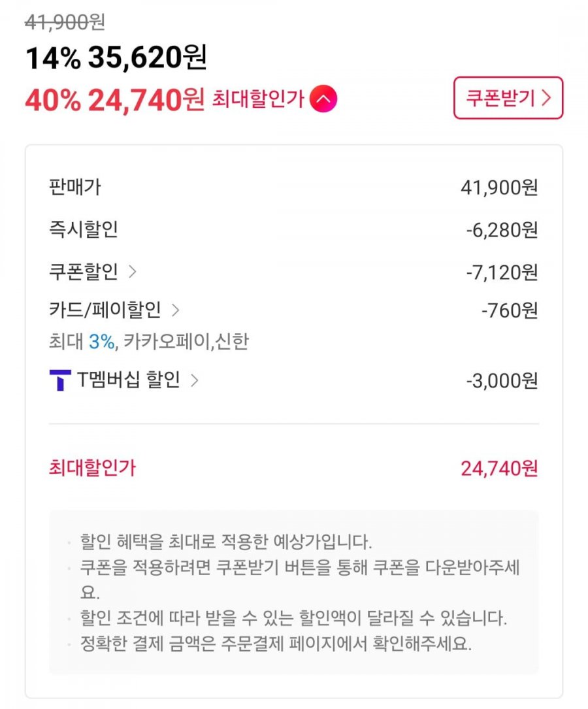Tap the T멤버십 할인 text
The image size is (588, 709).
coord(128,380)
